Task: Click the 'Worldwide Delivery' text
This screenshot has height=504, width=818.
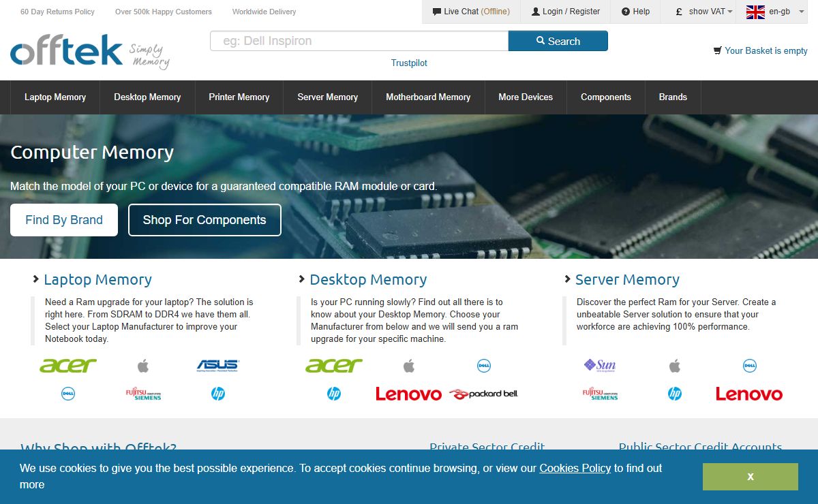Action: pyautogui.click(x=264, y=12)
